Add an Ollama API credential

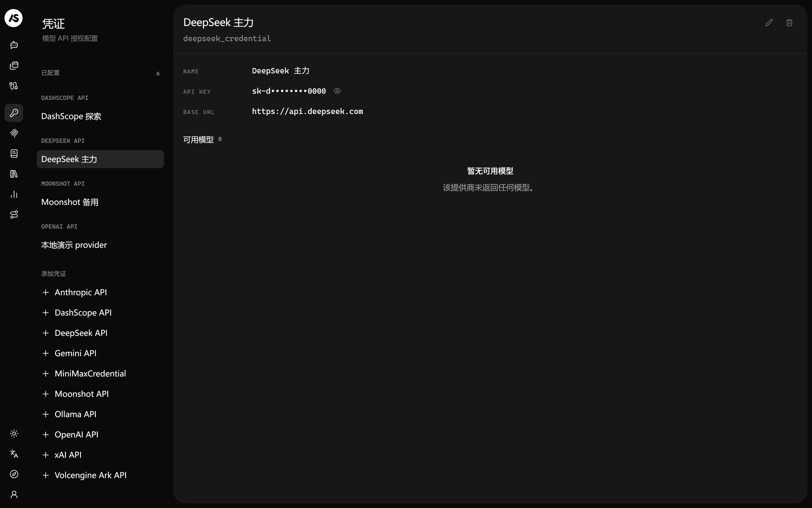tap(100, 415)
